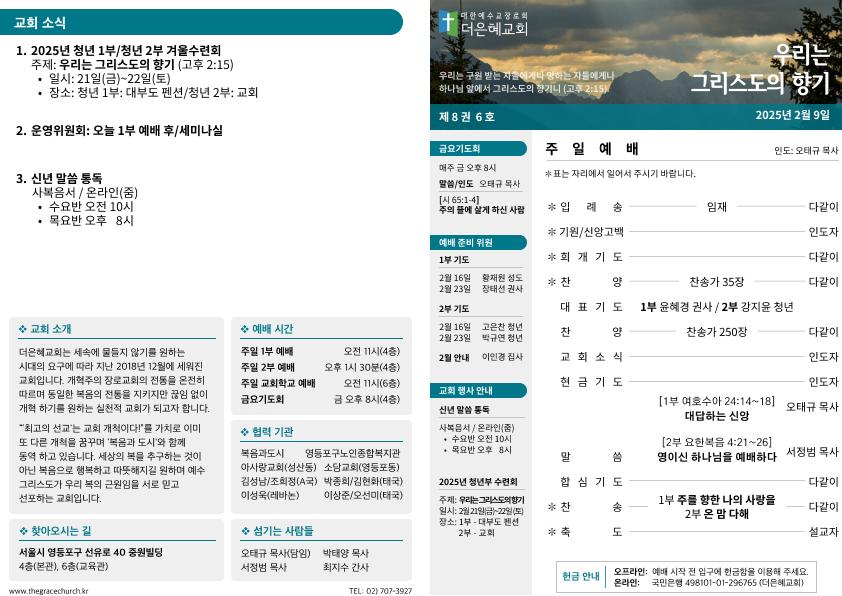The image size is (842, 596).
Task: Click the 헌금 안내 label box
Action: pos(581,576)
